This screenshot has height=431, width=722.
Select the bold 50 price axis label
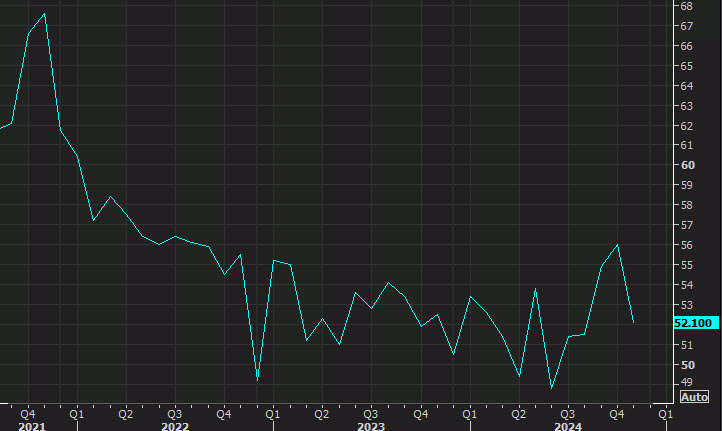[x=687, y=365]
